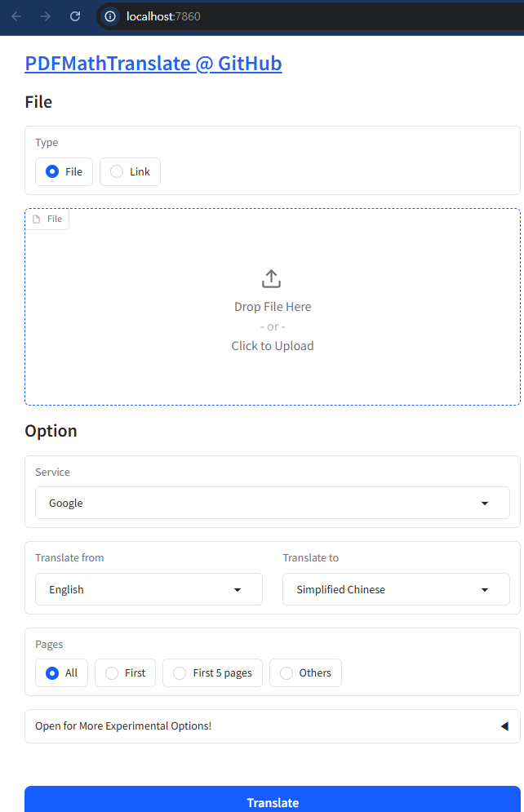This screenshot has height=812, width=524.
Task: Choose First page radio option
Action: pyautogui.click(x=126, y=672)
